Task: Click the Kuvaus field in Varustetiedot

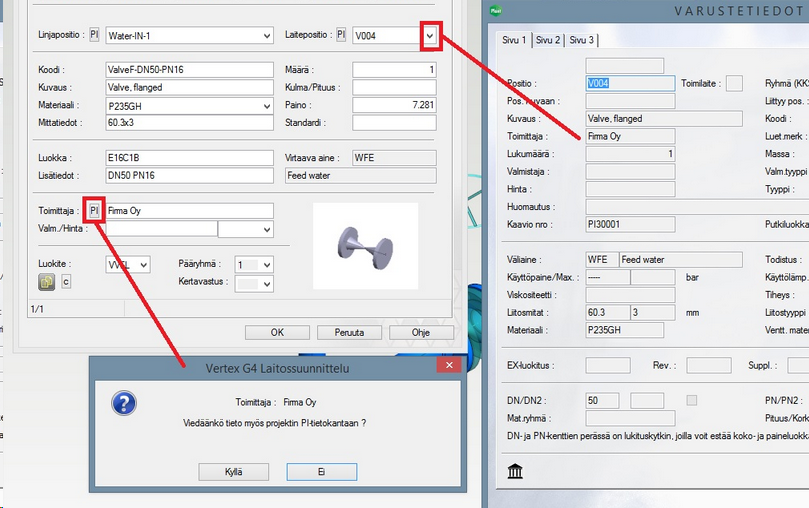Action: pos(664,119)
